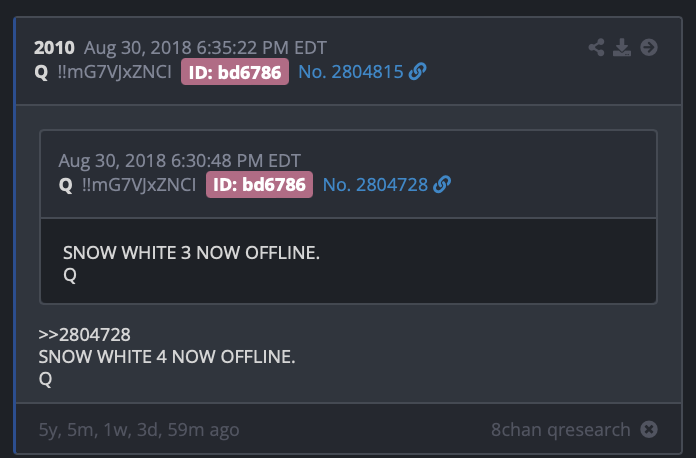Open the post via right-arrow circle icon

pos(649,47)
